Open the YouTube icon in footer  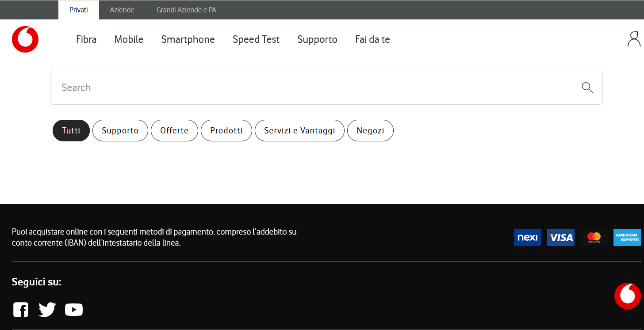(74, 310)
